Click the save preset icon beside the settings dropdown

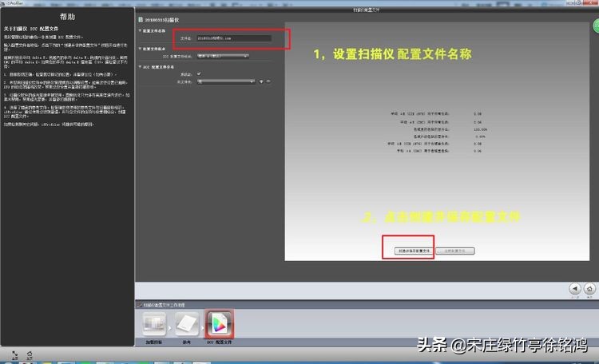click(261, 81)
